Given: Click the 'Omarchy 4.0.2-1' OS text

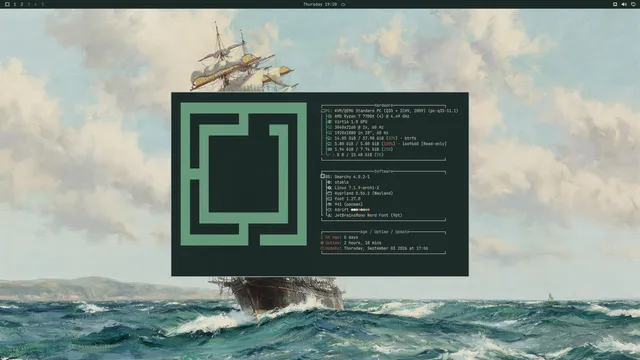Looking at the screenshot, I should pyautogui.click(x=352, y=177).
